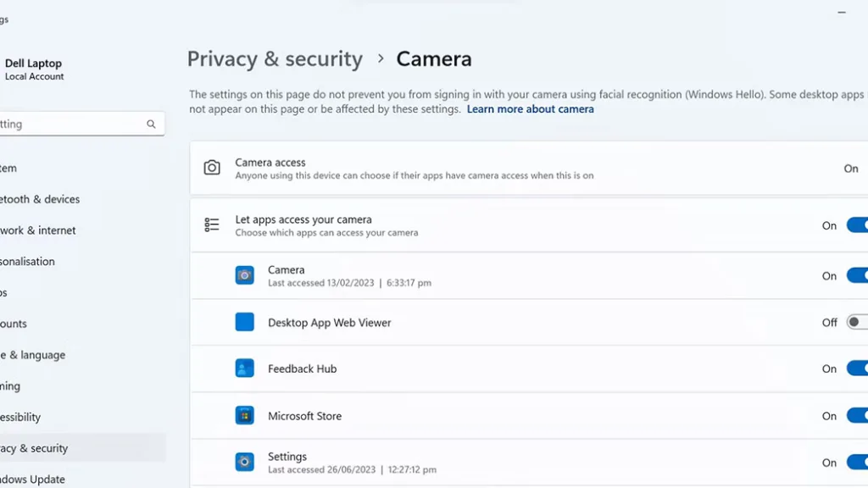868x488 pixels.
Task: Click the 'Feedback Hub' label
Action: (x=303, y=369)
